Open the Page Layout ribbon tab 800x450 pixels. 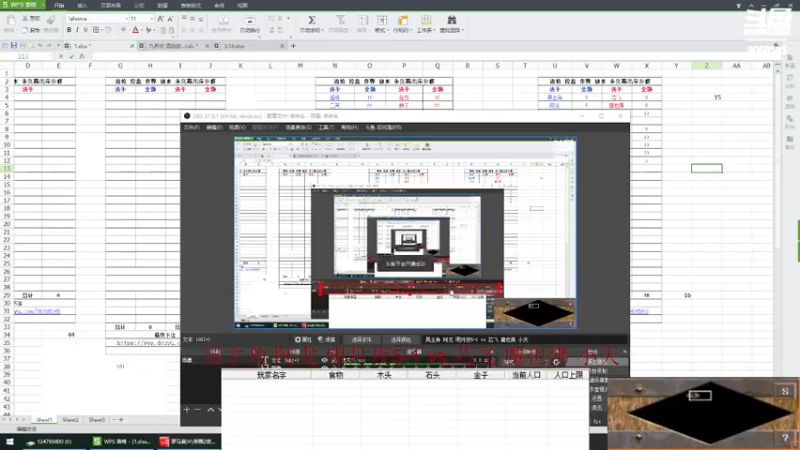click(x=111, y=6)
